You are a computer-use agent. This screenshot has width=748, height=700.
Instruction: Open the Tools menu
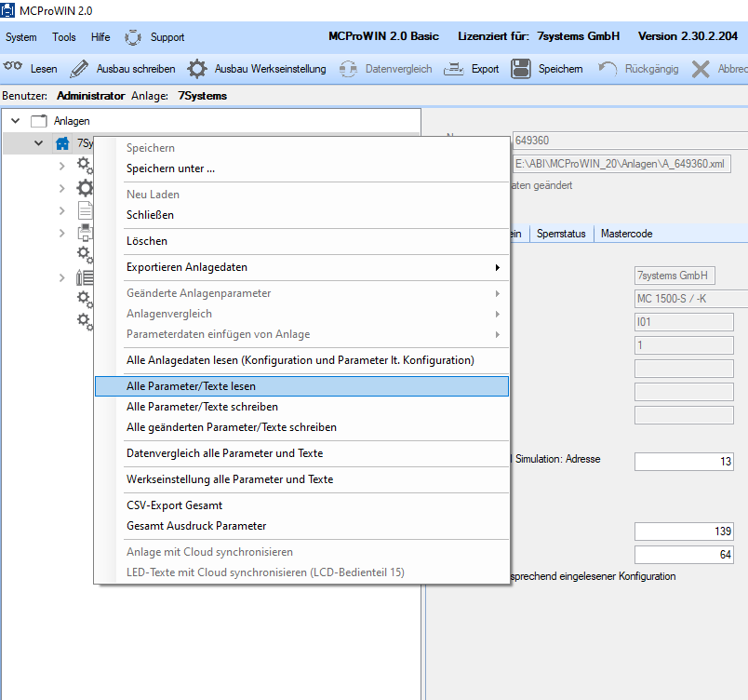coord(64,37)
